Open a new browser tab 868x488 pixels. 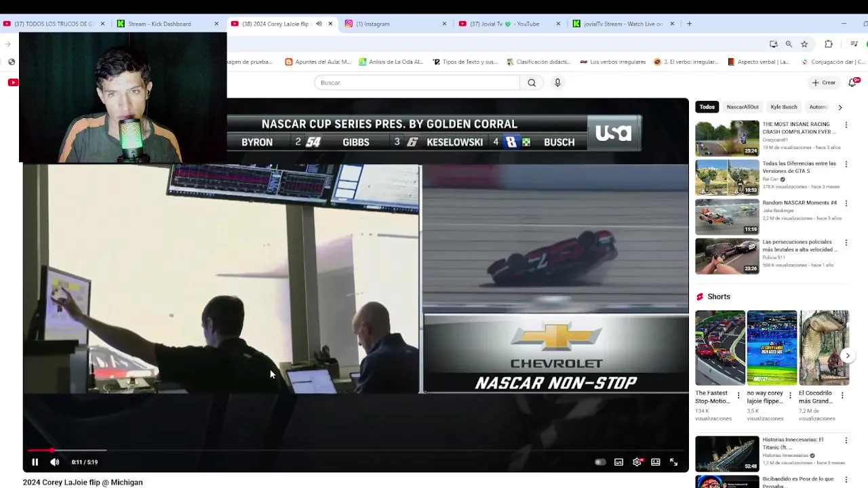[689, 24]
